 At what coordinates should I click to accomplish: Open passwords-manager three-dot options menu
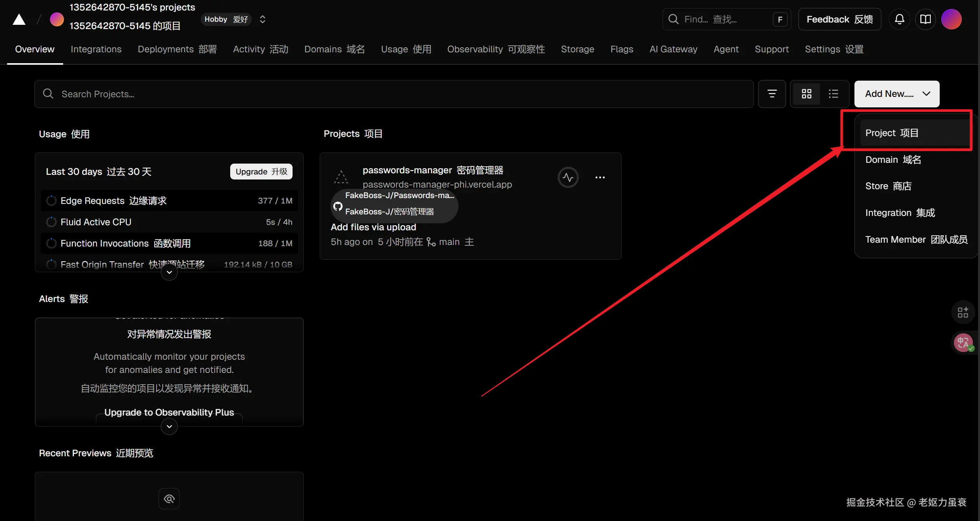click(x=600, y=178)
